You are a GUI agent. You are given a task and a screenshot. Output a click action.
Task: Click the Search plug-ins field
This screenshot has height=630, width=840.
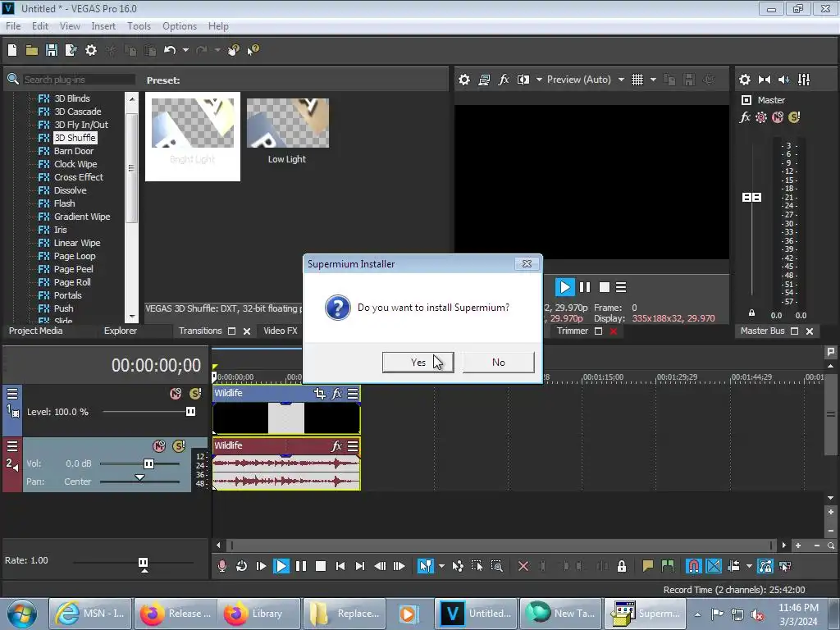(79, 80)
